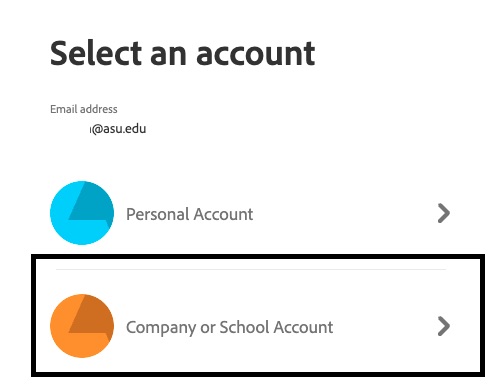498x386 pixels.
Task: Click the @asu.edu email address text
Action: (118, 129)
